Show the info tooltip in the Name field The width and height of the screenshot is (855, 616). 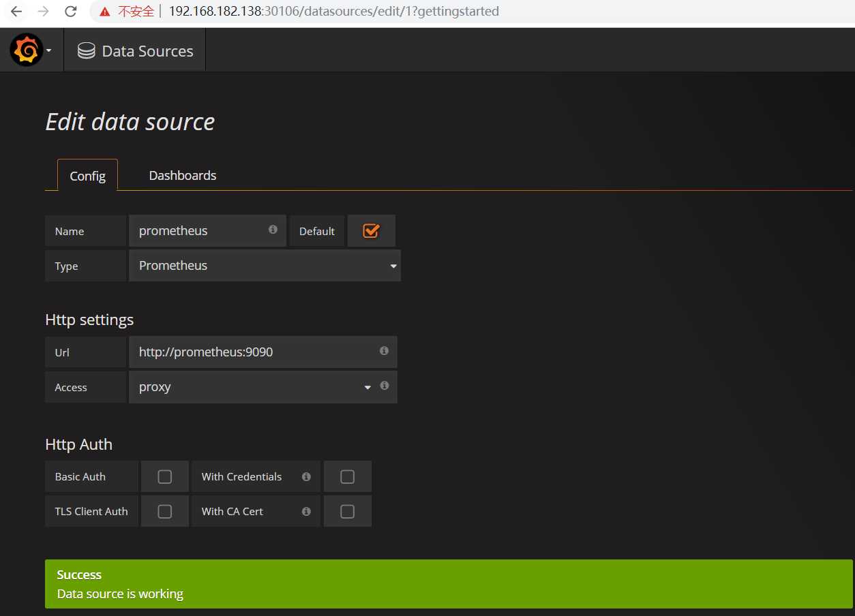coord(273,230)
